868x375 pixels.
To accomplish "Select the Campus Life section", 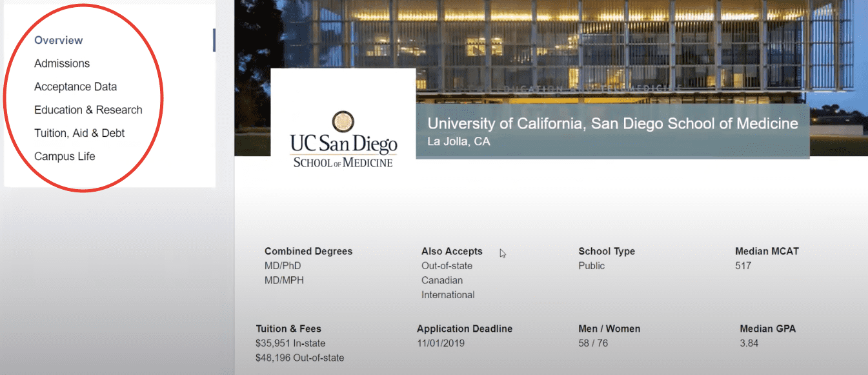I will 65,156.
